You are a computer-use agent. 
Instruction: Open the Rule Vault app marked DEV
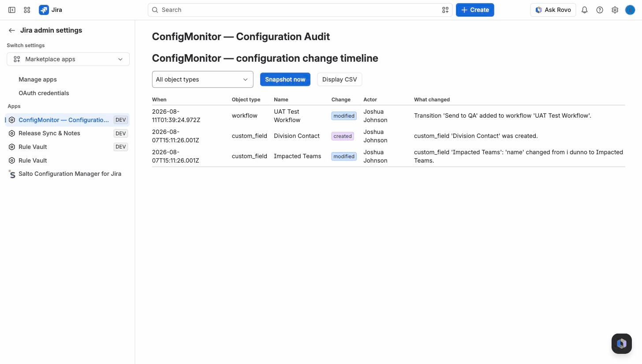[x=67, y=147]
